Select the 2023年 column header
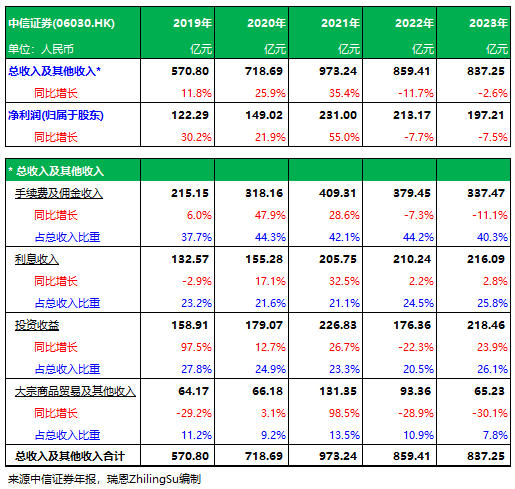This screenshot has height=489, width=515. pos(488,23)
